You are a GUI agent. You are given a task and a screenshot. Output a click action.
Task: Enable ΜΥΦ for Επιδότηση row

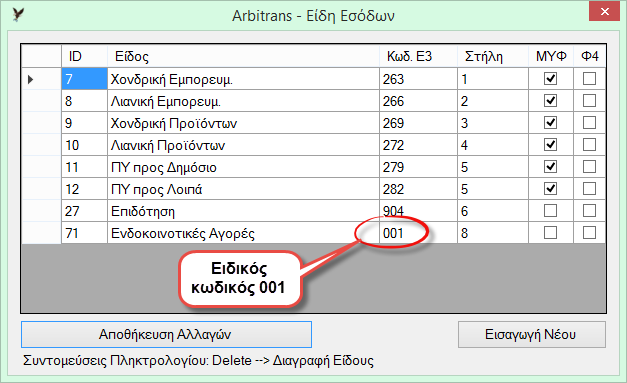point(550,211)
